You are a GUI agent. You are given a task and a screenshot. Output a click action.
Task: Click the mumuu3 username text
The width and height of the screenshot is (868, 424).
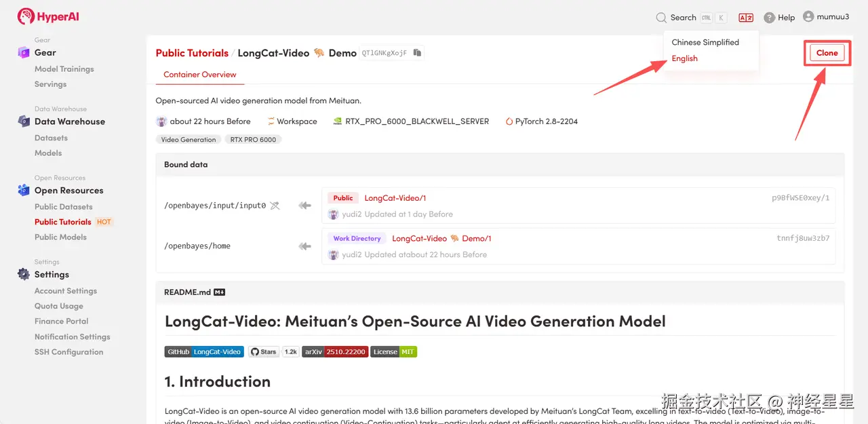point(833,16)
